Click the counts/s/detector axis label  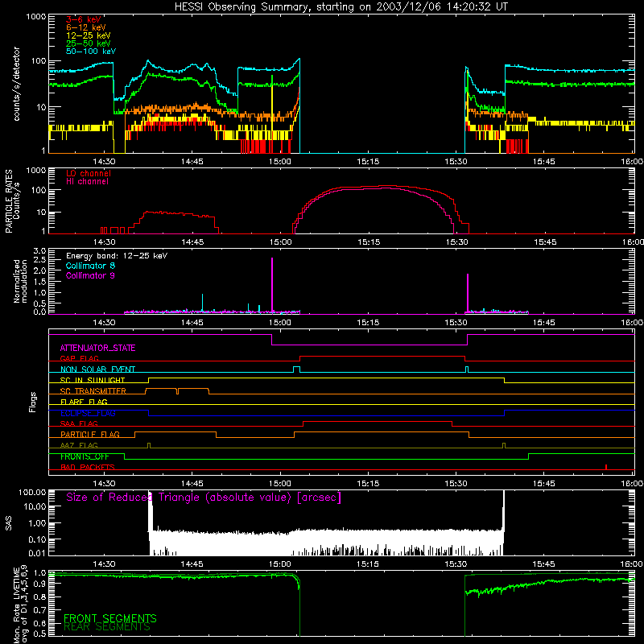tap(17, 84)
